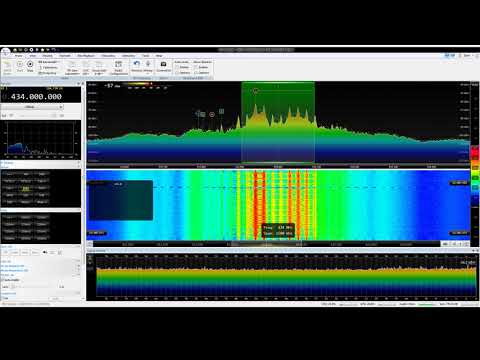
Task: Open the Help ribbon tab
Action: [159, 56]
